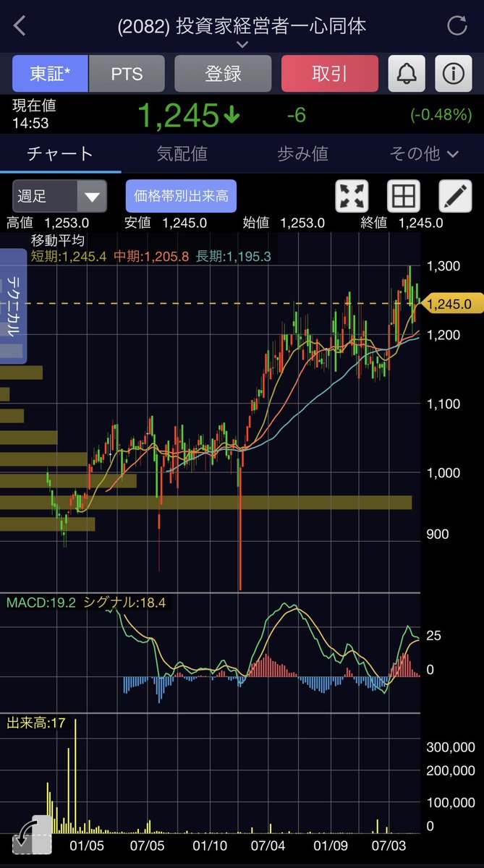Switch to PTS market
The image size is (484, 868).
[127, 74]
